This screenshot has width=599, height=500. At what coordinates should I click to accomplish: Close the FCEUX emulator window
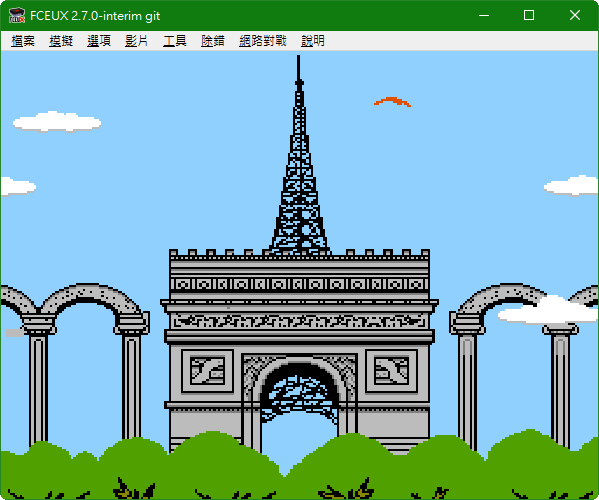click(575, 16)
